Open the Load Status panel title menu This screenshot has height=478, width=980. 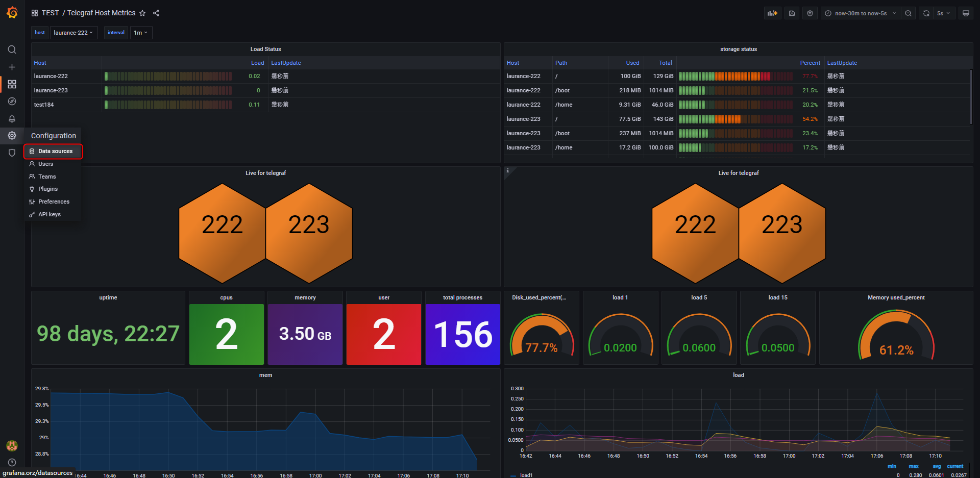tap(265, 49)
